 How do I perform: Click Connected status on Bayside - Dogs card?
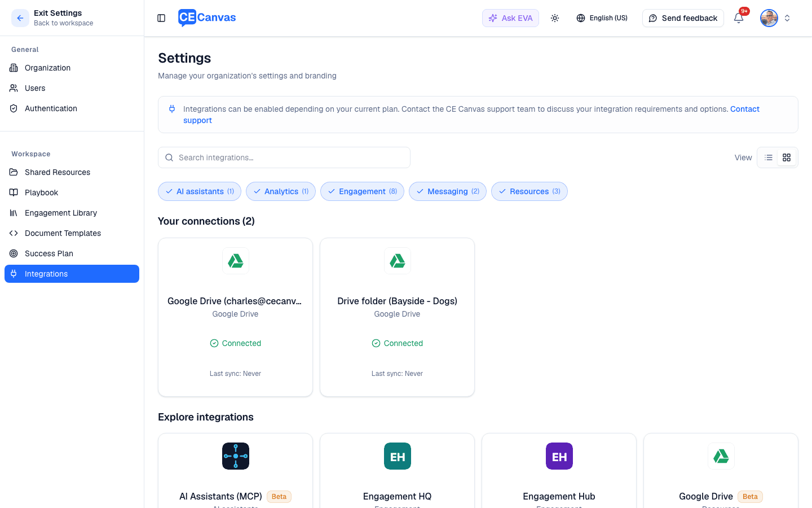397,343
